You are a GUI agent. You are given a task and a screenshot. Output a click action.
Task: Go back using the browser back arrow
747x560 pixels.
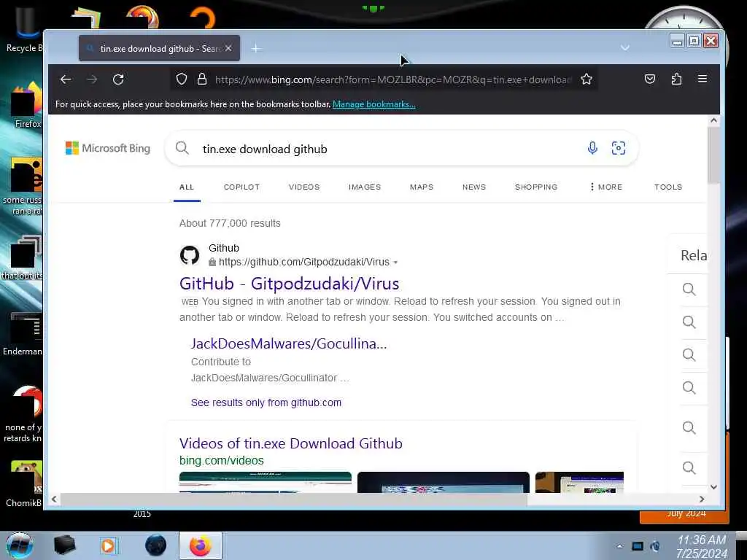(66, 79)
